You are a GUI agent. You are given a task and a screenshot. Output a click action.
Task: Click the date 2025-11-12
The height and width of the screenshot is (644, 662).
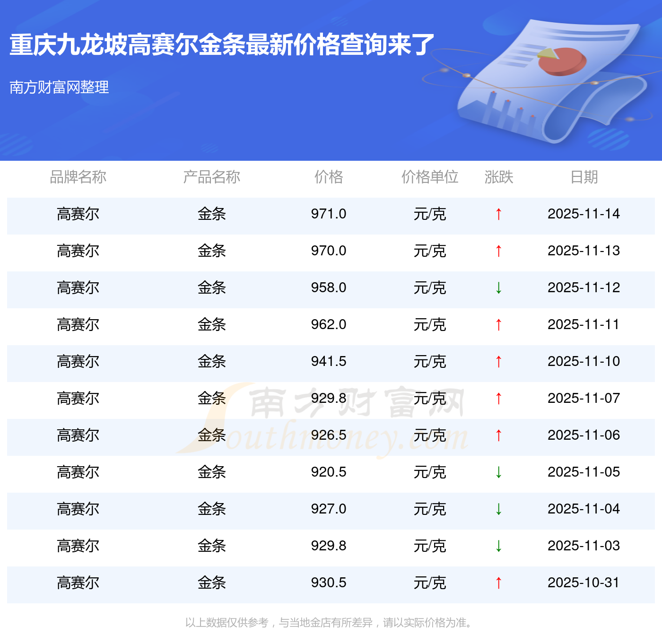584,287
